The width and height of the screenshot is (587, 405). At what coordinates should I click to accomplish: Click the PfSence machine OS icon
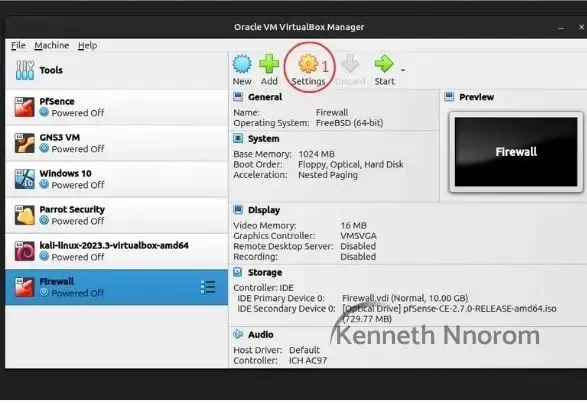(x=25, y=107)
